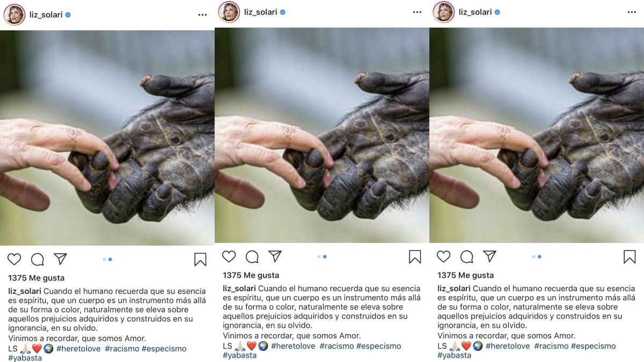Open more options on the middle post
Screen dimensions: 644x362
click(417, 12)
